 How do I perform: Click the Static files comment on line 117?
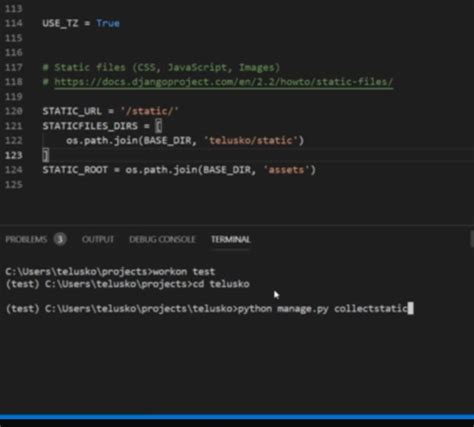point(161,68)
